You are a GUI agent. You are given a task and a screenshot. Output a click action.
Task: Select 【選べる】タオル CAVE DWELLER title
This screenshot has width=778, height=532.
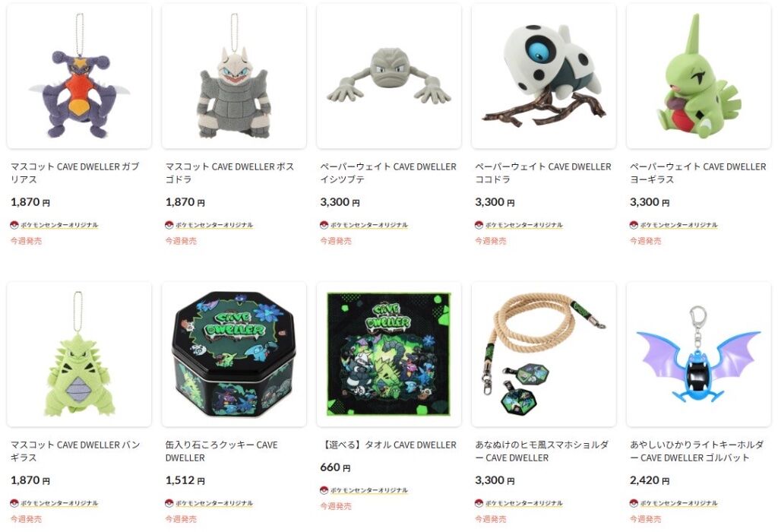388,445
